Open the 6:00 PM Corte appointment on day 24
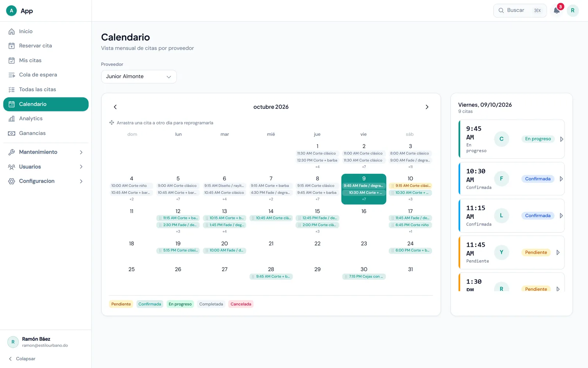 click(x=410, y=251)
